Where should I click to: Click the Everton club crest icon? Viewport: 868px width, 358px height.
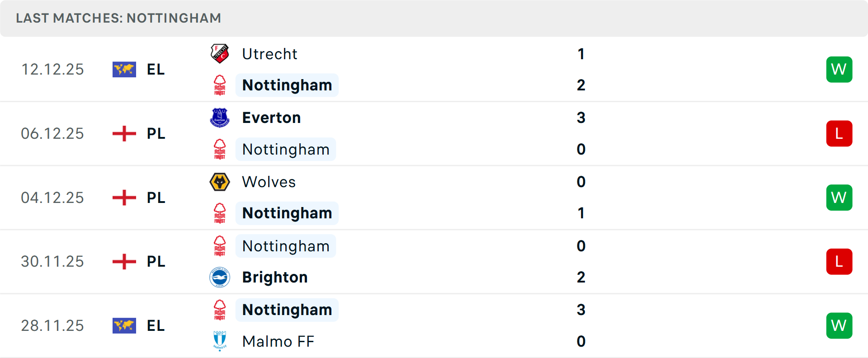pyautogui.click(x=220, y=118)
